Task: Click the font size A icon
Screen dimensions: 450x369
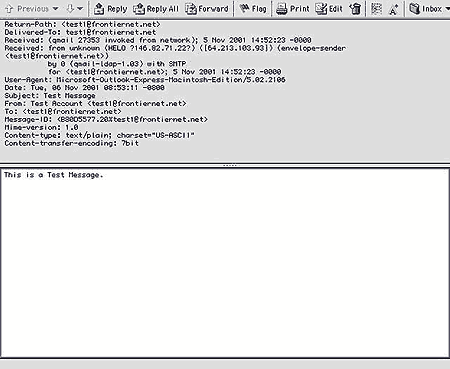Action: pos(393,9)
